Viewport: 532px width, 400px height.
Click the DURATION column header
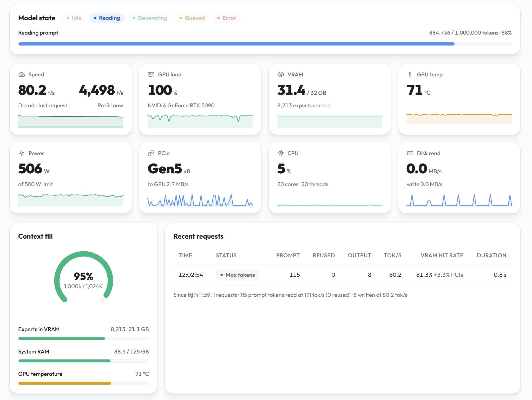491,255
